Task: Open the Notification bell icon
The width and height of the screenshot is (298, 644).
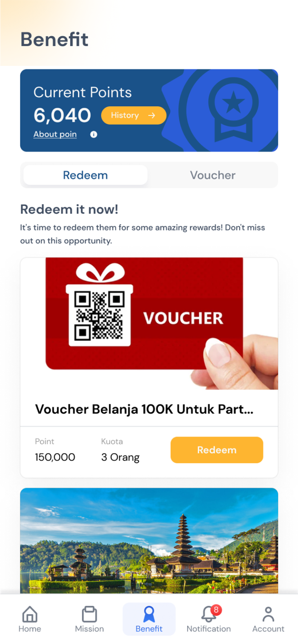Action: (x=209, y=614)
